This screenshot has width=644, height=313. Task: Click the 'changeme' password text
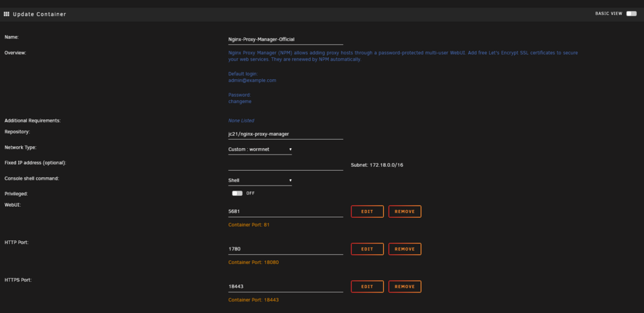(x=240, y=102)
